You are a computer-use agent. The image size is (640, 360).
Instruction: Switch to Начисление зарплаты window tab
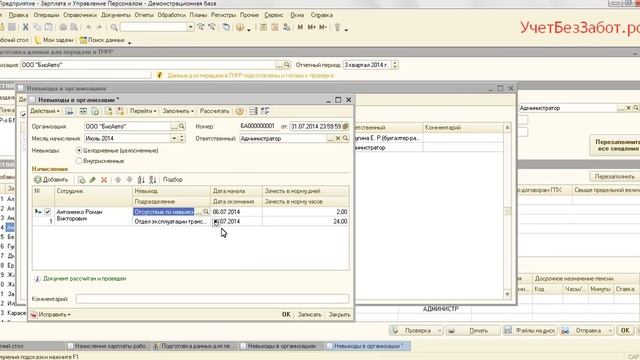pyautogui.click(x=109, y=346)
